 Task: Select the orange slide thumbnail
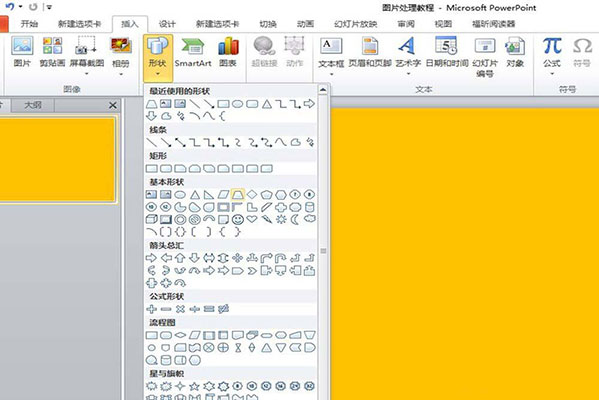click(x=57, y=160)
